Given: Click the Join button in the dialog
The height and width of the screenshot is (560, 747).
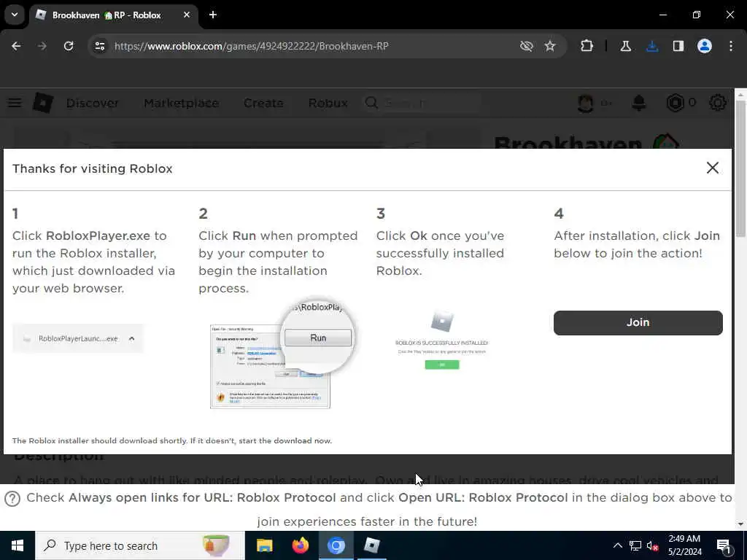Looking at the screenshot, I should click(x=638, y=322).
